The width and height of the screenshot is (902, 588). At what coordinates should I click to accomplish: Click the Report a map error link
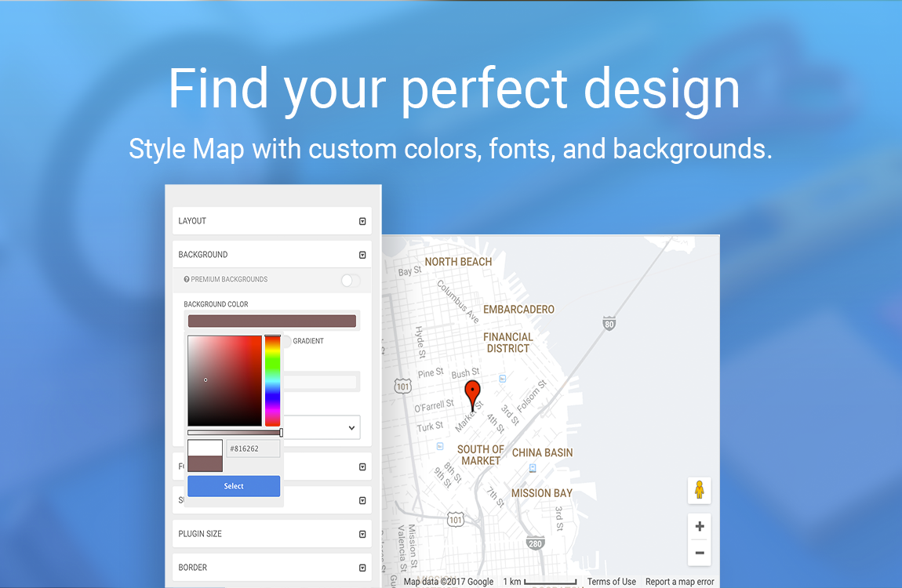click(679, 582)
